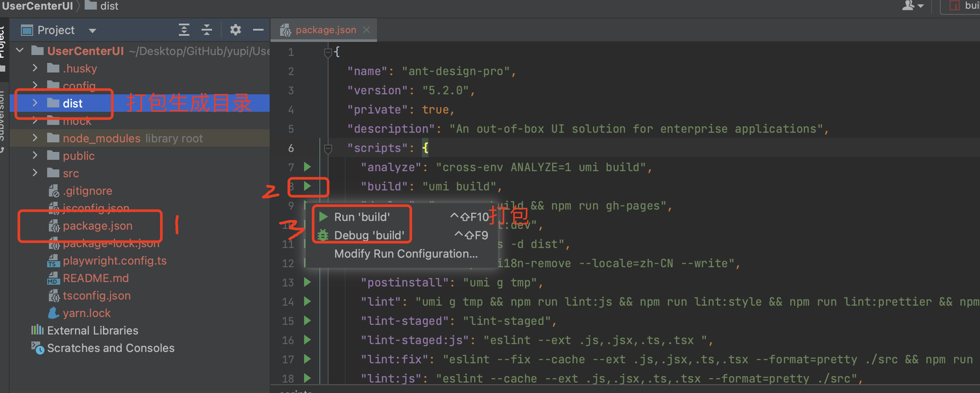Select 'Modify Run Configuration...' menu item

click(405, 253)
